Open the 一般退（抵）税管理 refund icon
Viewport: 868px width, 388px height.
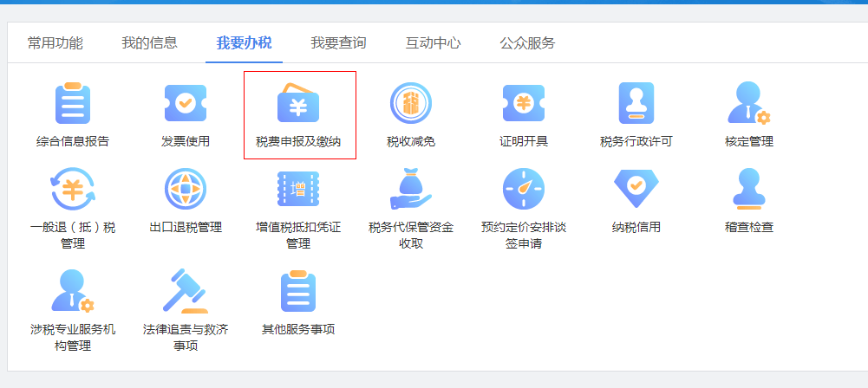(73, 189)
